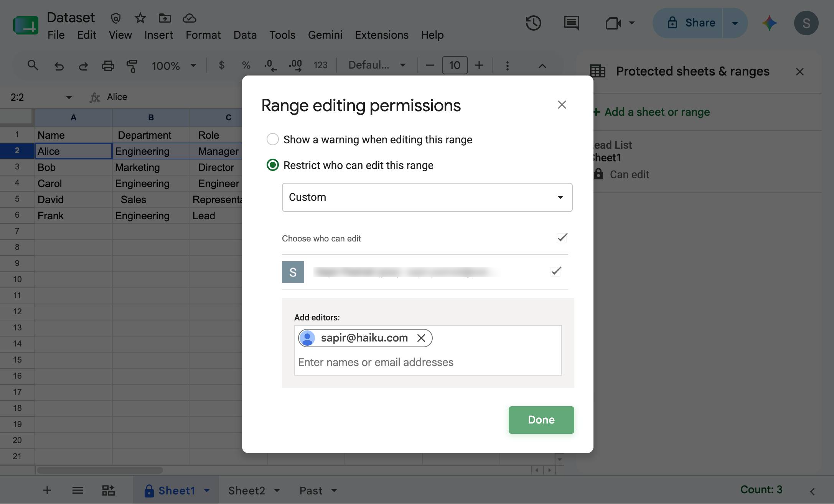Format as percent
The image size is (834, 504).
(246, 66)
